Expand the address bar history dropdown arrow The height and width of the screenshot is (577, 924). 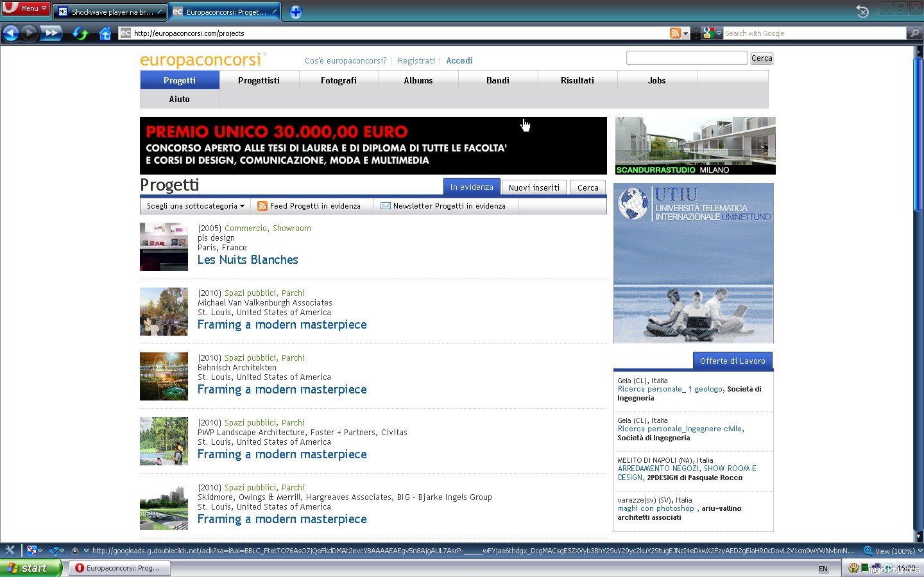(x=686, y=33)
